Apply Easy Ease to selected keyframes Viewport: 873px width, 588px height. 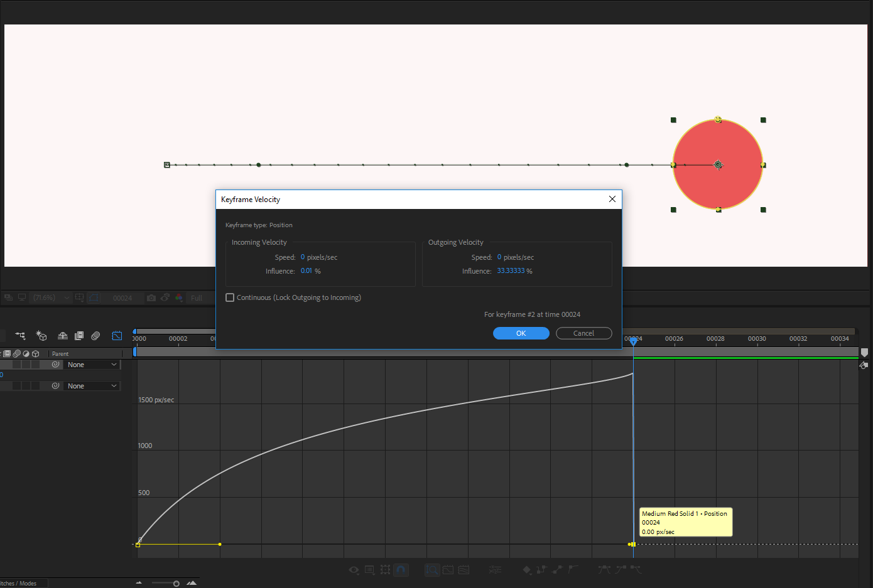click(604, 570)
